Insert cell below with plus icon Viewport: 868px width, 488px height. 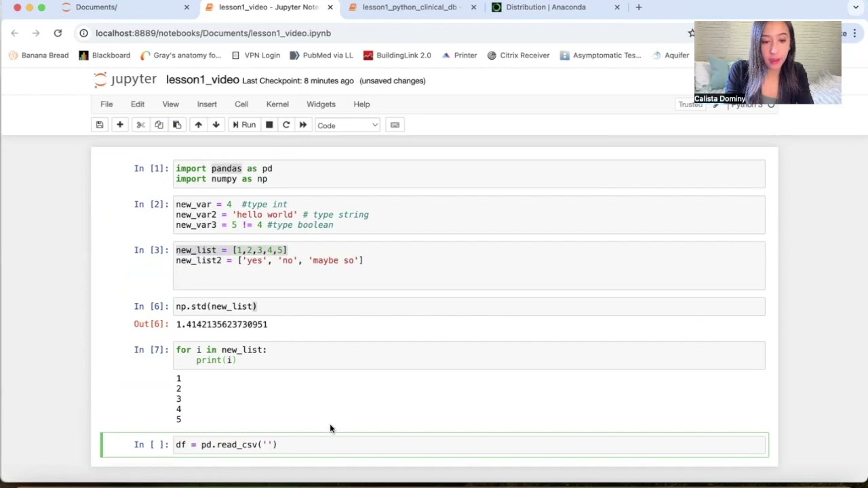click(119, 125)
